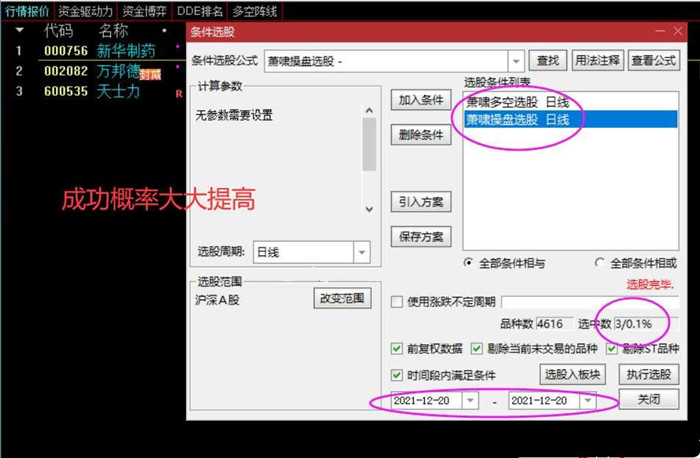Open the end date 2021-12-20 dropdown arrow
The width and height of the screenshot is (700, 458).
click(588, 400)
